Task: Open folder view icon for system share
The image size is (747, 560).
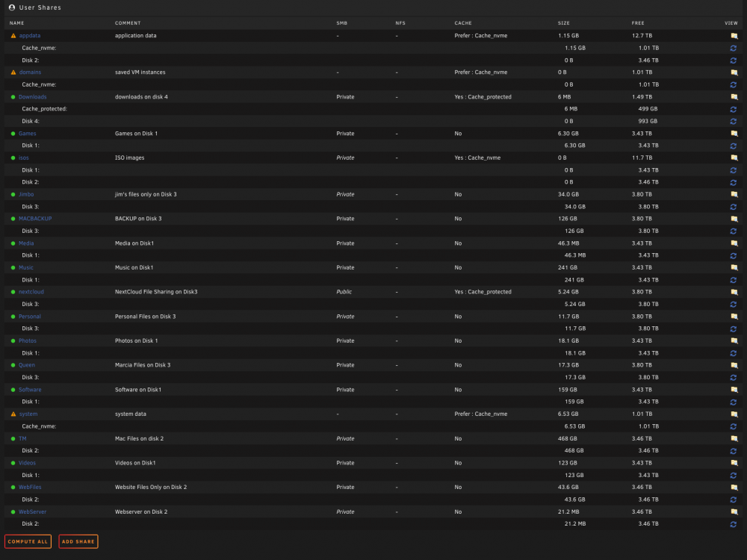Action: click(734, 414)
